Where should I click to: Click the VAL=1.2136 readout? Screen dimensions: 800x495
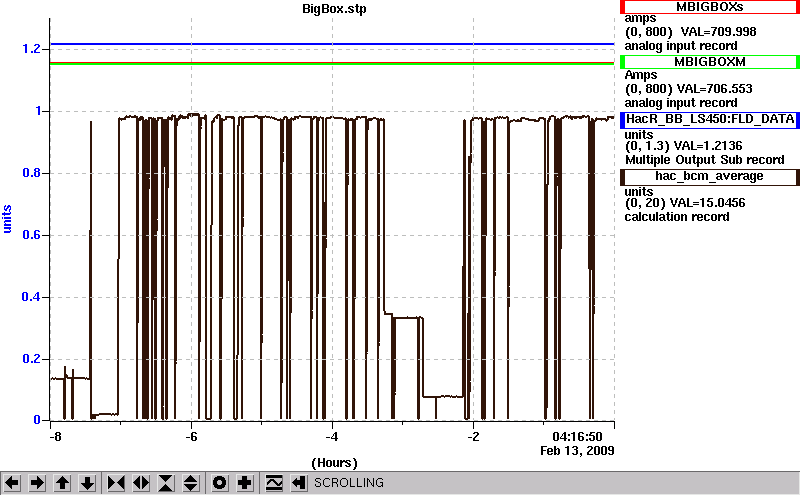tap(708, 146)
